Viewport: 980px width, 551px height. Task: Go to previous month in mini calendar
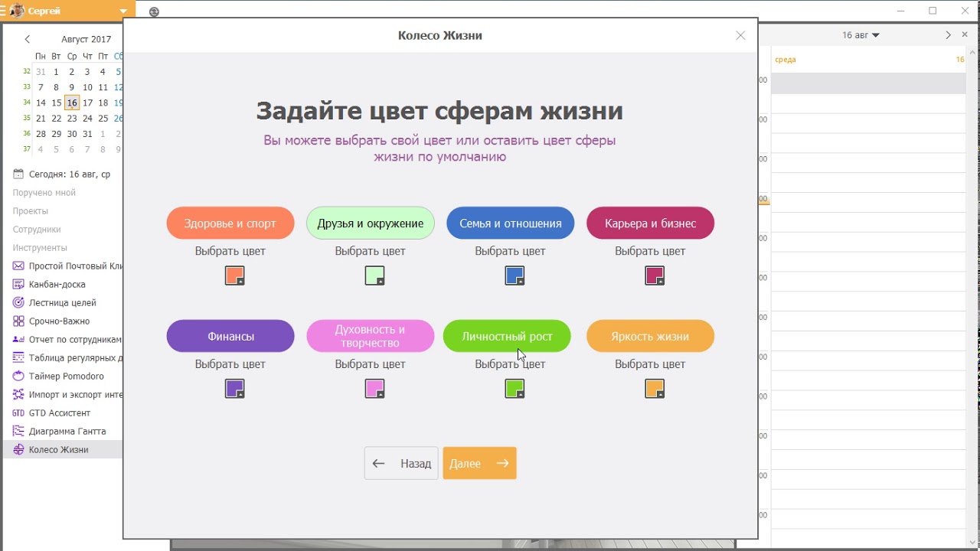[28, 39]
